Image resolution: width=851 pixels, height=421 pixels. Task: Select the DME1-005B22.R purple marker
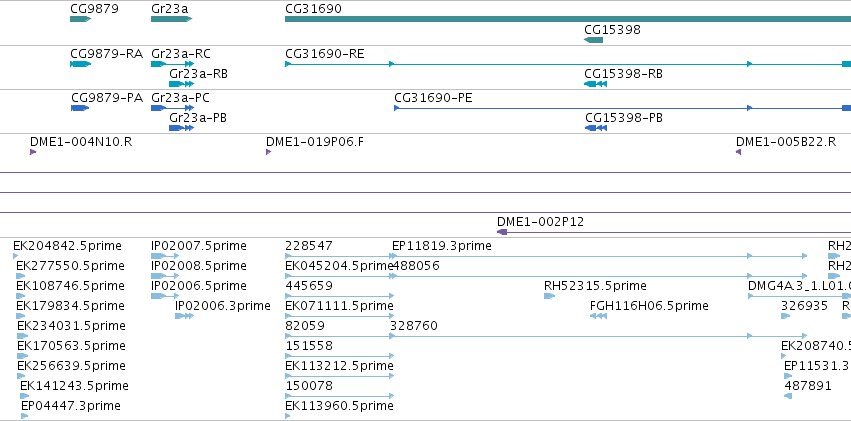(x=738, y=152)
